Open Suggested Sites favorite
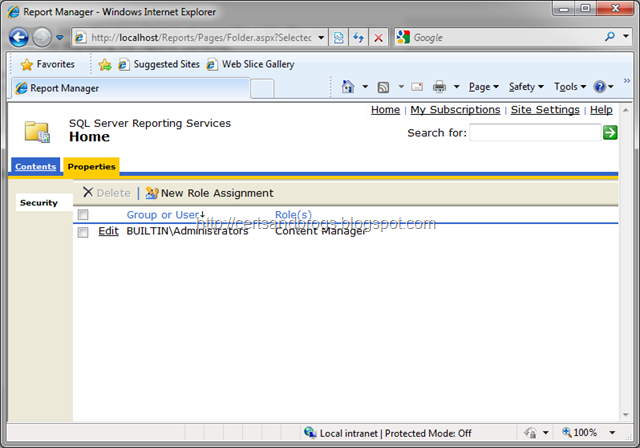The image size is (640, 448). 159,64
